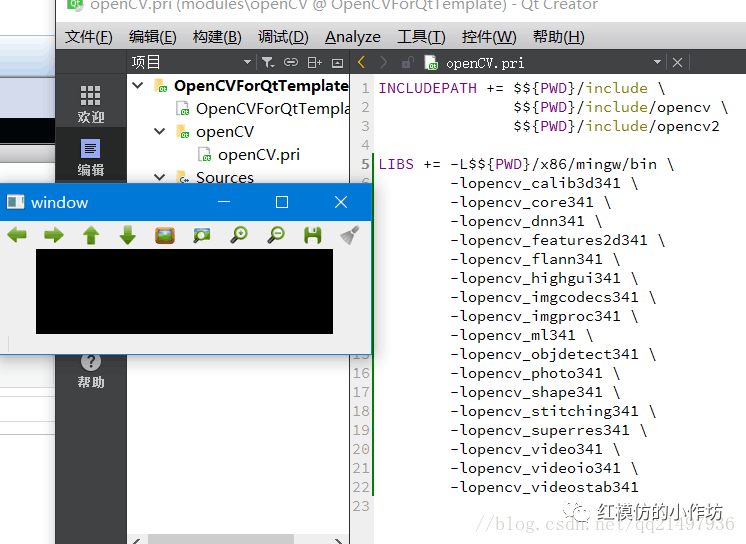
Task: Select the Sources folder in tree
Action: click(x=225, y=177)
